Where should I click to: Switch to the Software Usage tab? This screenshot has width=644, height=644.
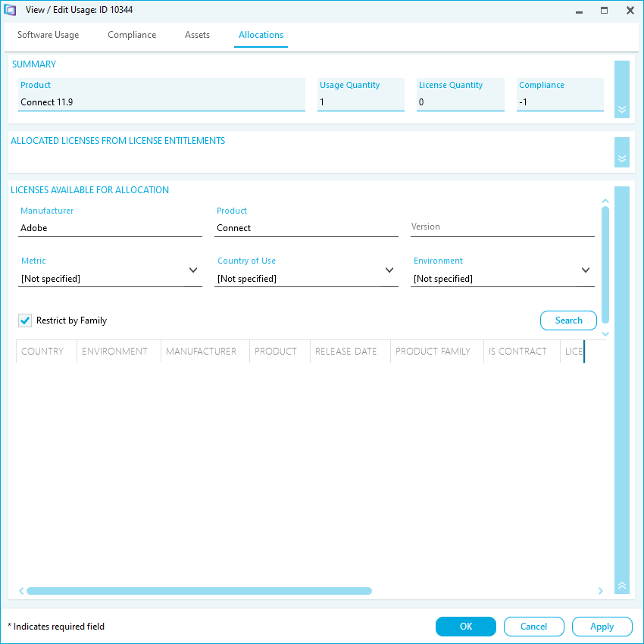pyautogui.click(x=48, y=35)
